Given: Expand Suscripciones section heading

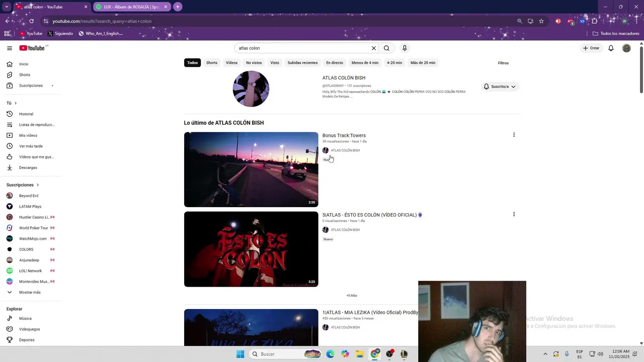Looking at the screenshot, I should [23, 185].
